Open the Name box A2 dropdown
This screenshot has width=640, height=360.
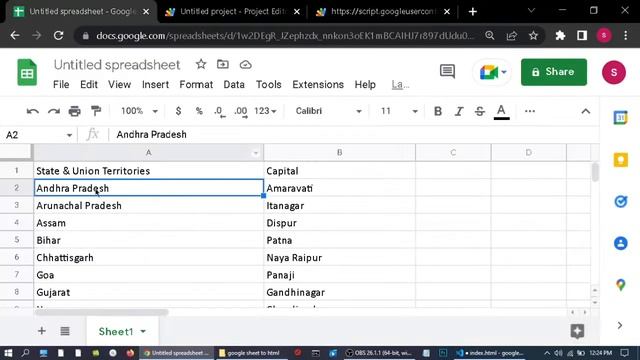click(69, 135)
